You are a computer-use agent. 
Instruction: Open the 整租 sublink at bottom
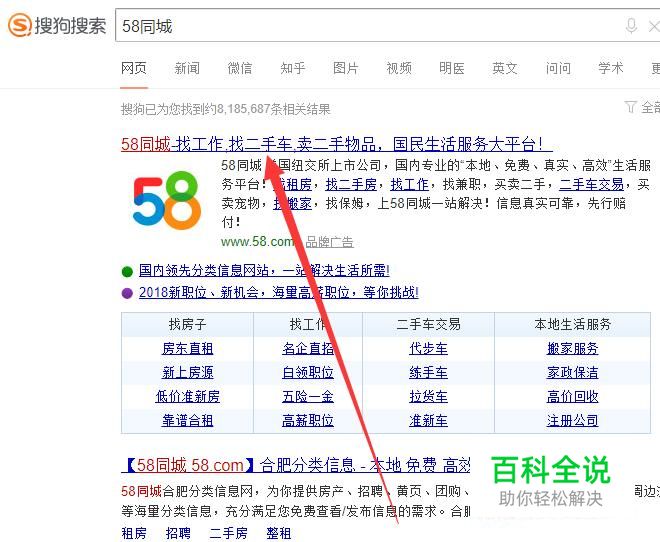(279, 533)
